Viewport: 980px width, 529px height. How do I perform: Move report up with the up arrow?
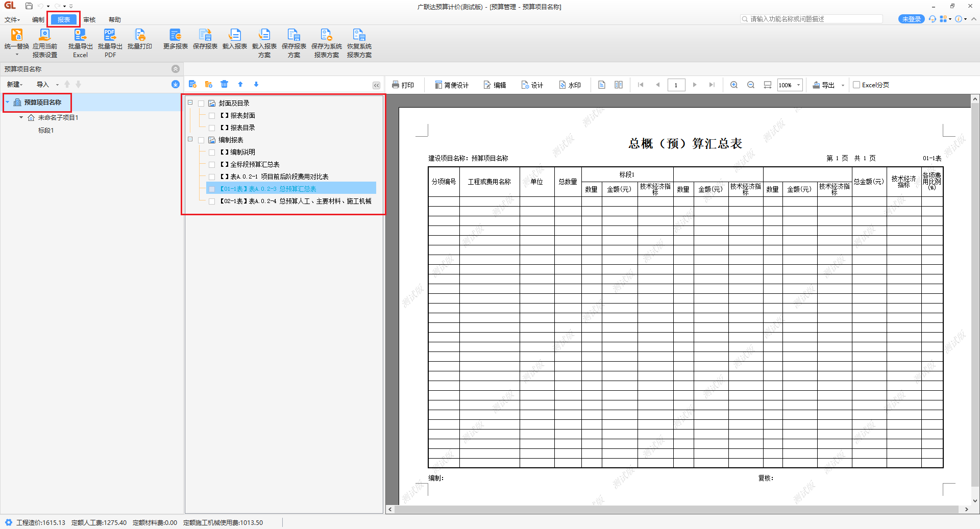click(x=240, y=84)
